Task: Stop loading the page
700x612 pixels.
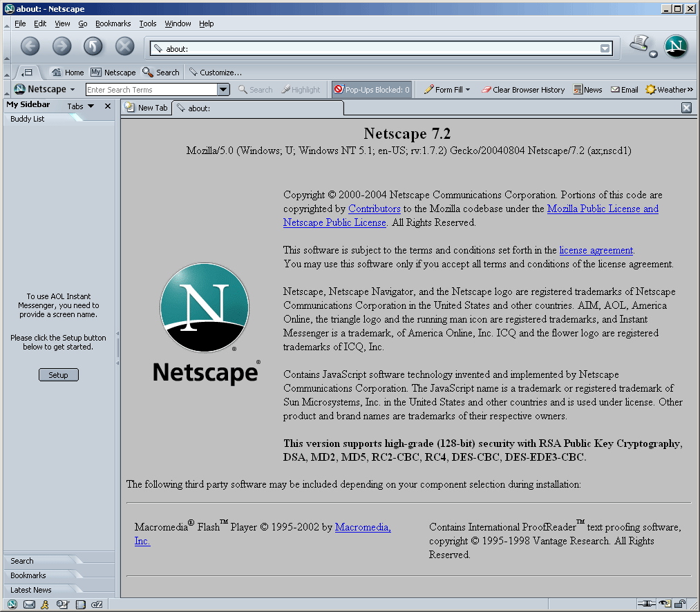Action: (124, 46)
